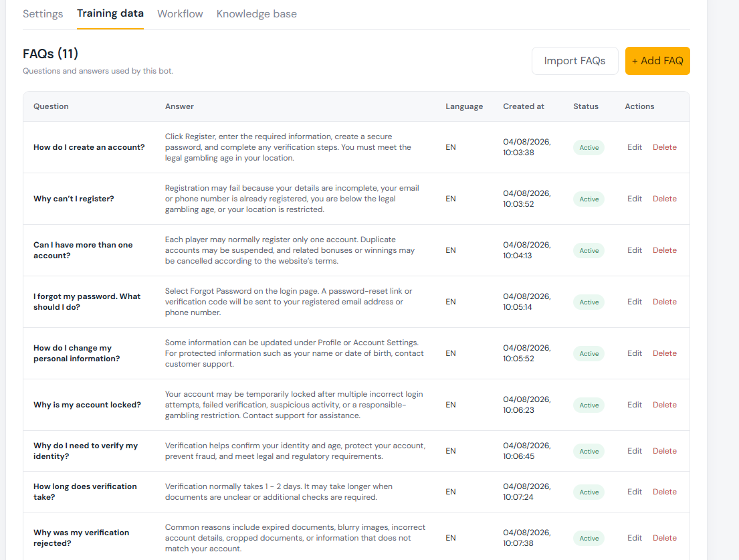Viewport: 739px width, 560px height.
Task: Delete the 'Why can't I register?' FAQ
Action: point(665,199)
